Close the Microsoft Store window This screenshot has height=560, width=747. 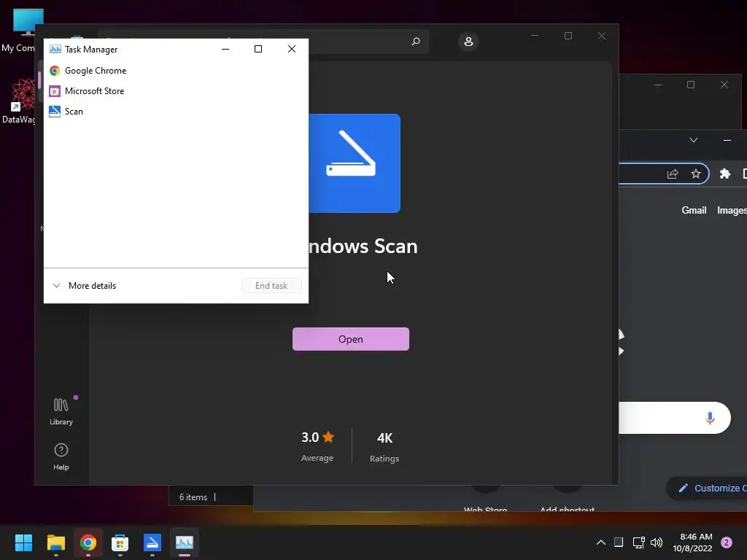click(602, 36)
